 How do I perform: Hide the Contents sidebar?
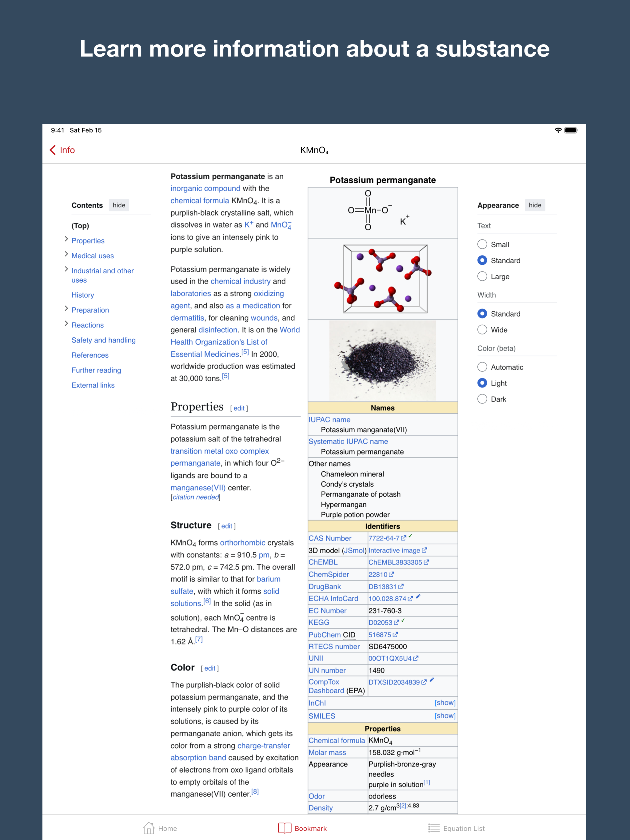(119, 205)
